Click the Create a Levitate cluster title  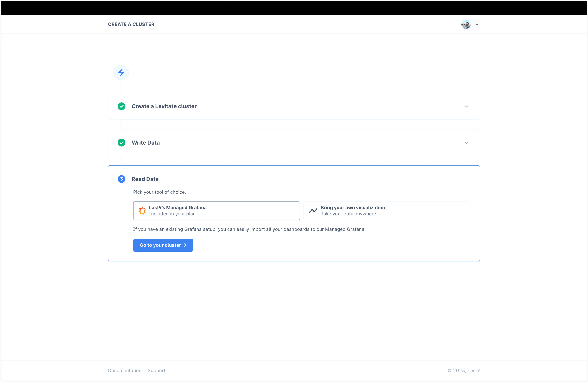[164, 106]
